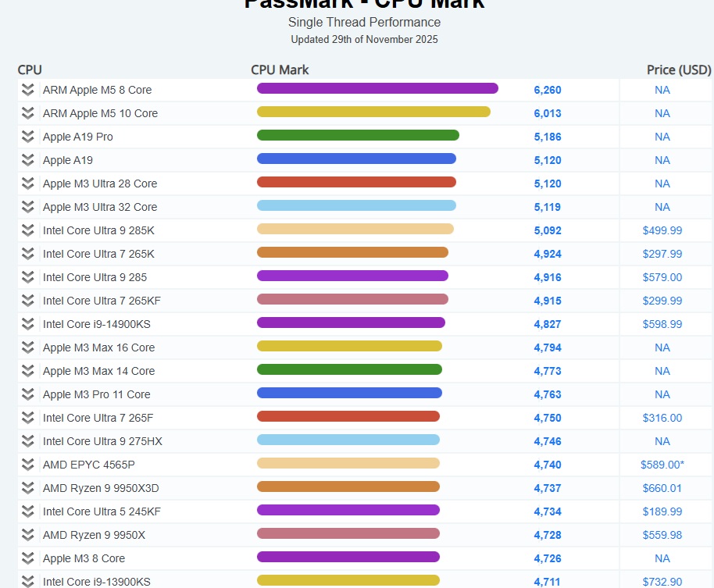Open the $559.98 price link
714x588 pixels.
[x=662, y=535]
